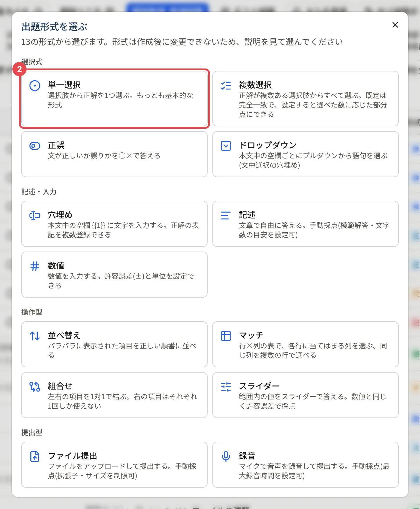This screenshot has width=420, height=509.
Task: Click description text 文が正しいか誤りかを○×で答える
Action: click(x=104, y=156)
